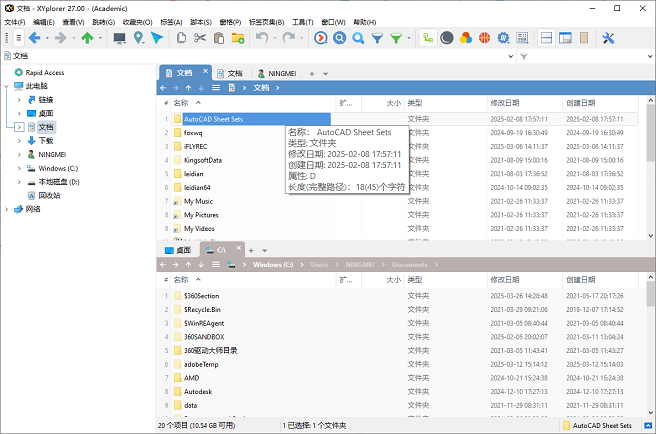Sort by 修改日期 column header

[503, 103]
